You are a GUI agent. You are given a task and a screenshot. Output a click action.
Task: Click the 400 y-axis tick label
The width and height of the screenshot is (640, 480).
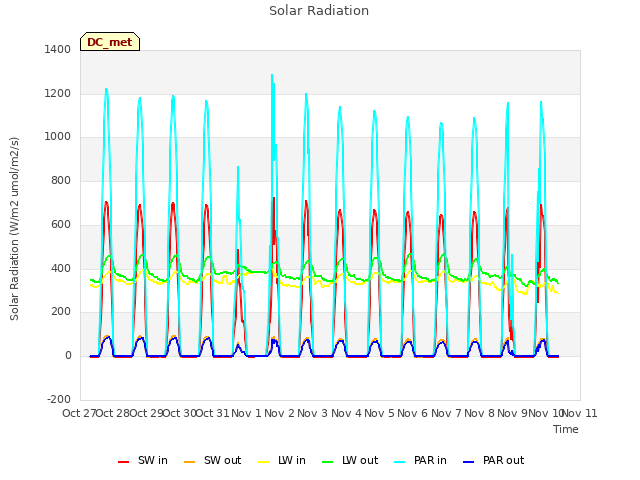[x=61, y=268]
